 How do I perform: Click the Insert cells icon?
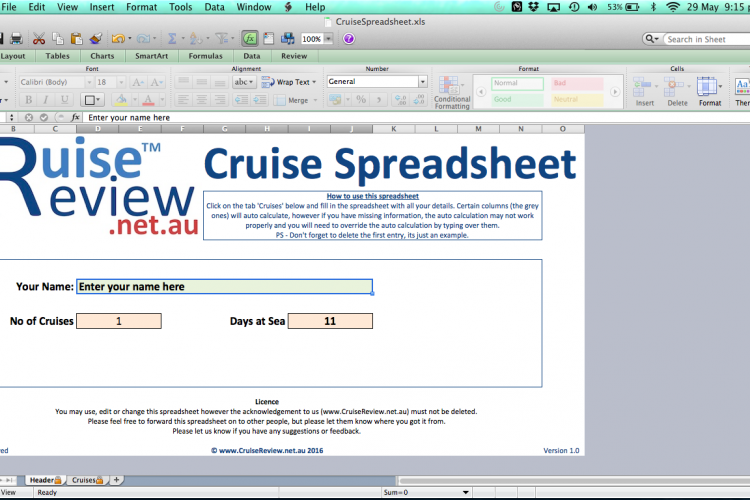point(644,92)
